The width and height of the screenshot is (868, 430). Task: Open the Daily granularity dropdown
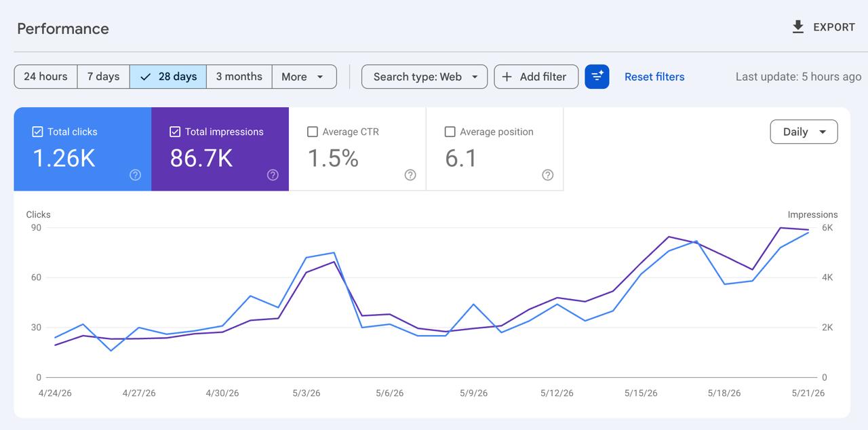coord(804,132)
